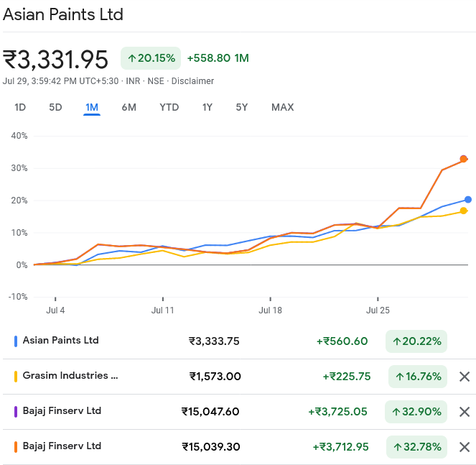476x465 pixels.
Task: Click the yellow Grasim color indicator
Action: [x=16, y=377]
